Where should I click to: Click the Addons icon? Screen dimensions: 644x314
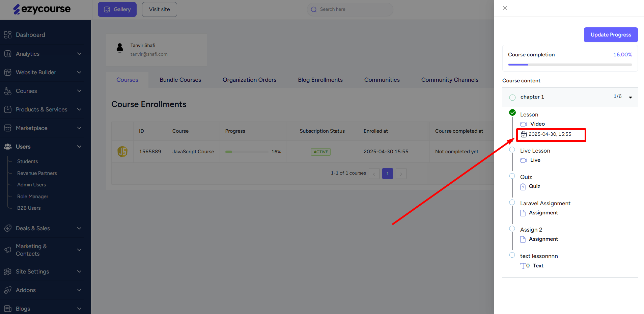[x=8, y=290]
